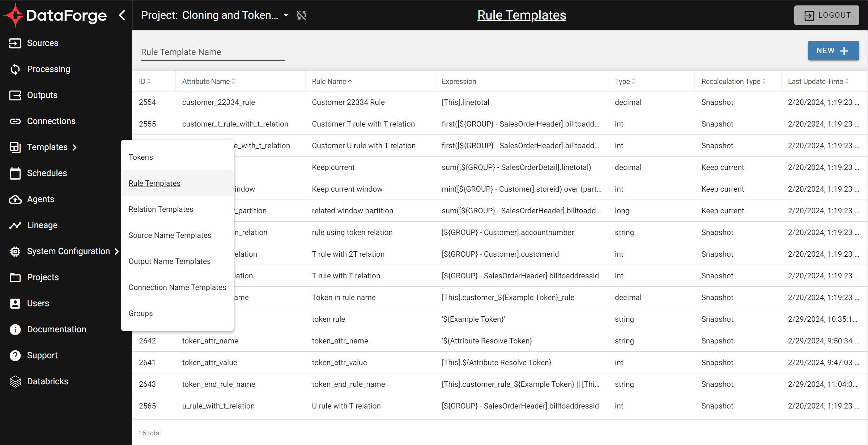Click the NEW button
Screen dimensions: 868x445
tap(833, 51)
